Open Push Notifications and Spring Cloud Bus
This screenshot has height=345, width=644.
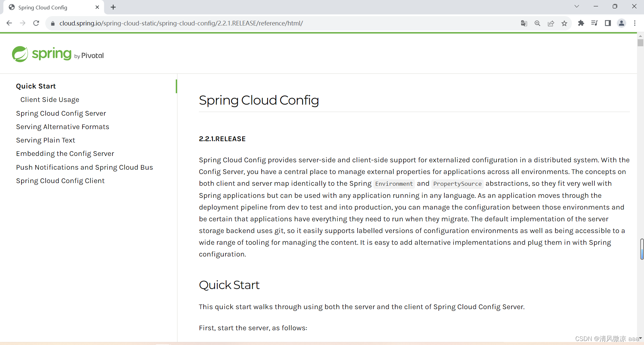click(x=85, y=167)
